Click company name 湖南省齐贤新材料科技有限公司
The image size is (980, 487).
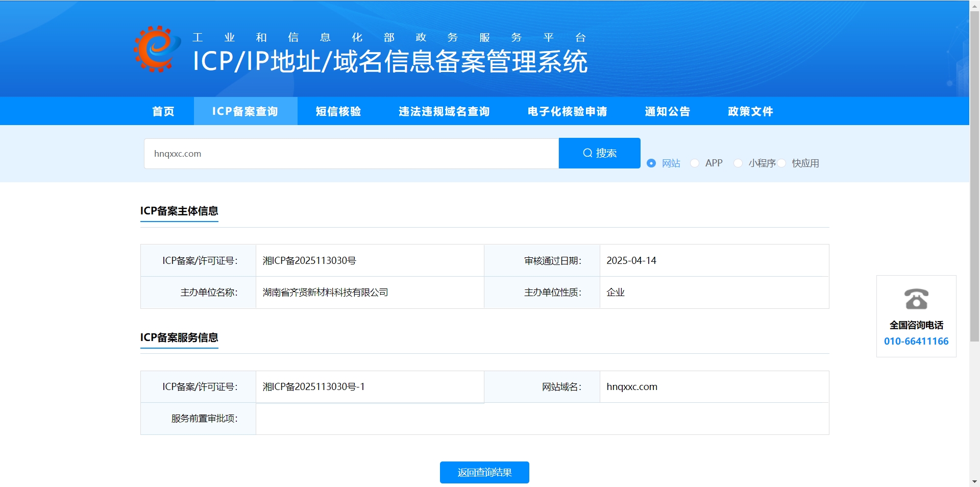tap(325, 293)
